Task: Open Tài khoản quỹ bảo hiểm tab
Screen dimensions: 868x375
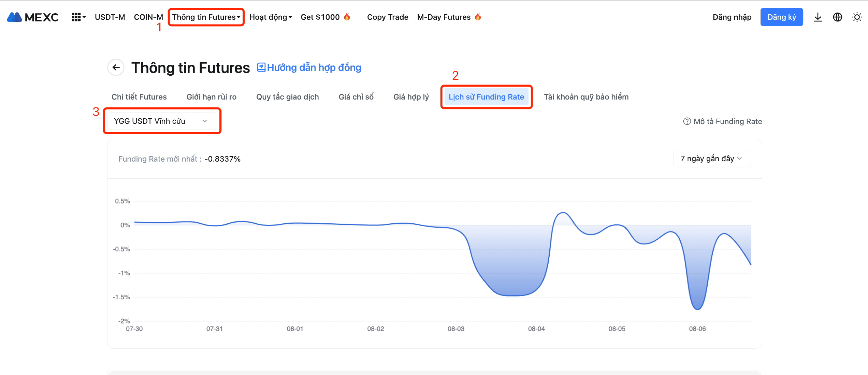Action: (586, 97)
